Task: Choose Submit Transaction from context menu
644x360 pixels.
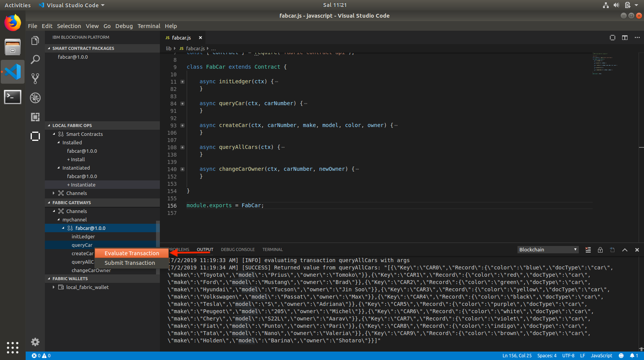Action: (131, 263)
